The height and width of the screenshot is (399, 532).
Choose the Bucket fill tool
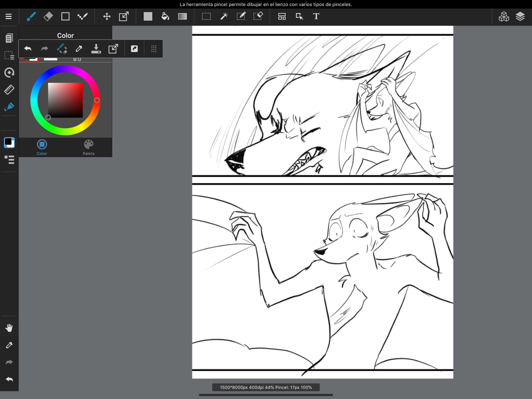tap(165, 16)
